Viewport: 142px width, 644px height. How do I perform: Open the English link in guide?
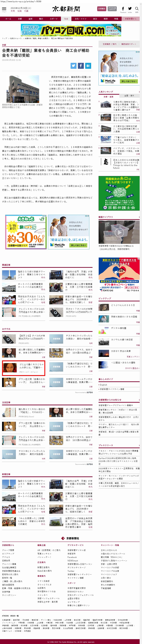[x=103, y=385]
